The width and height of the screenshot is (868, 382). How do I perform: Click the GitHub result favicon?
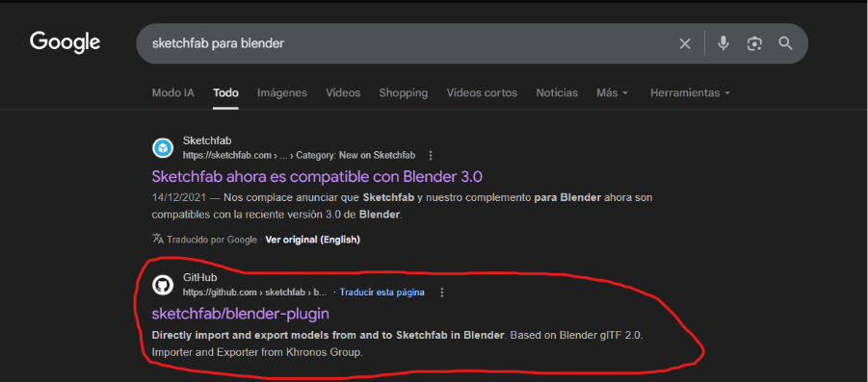pos(163,285)
